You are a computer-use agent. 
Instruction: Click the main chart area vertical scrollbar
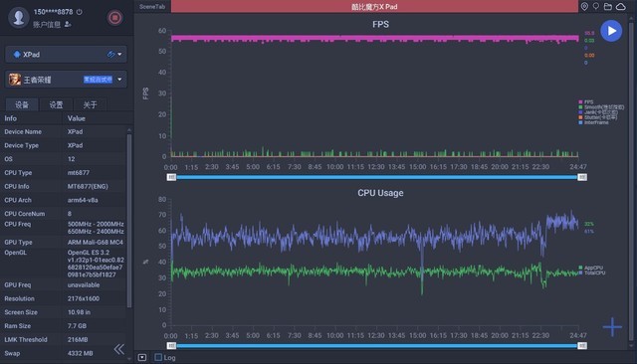631,181
